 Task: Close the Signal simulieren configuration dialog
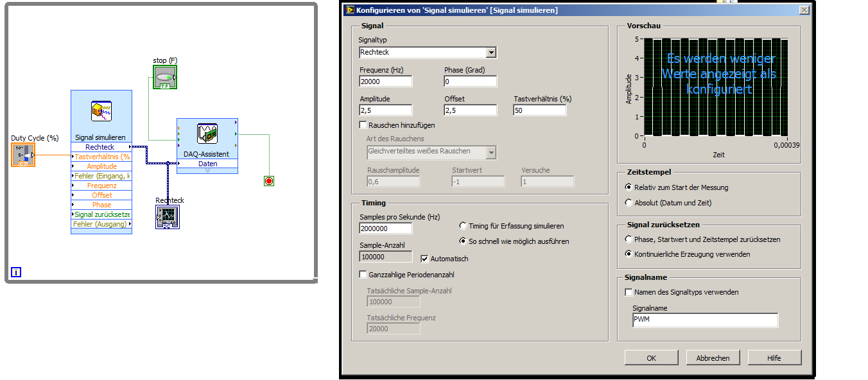[x=804, y=10]
